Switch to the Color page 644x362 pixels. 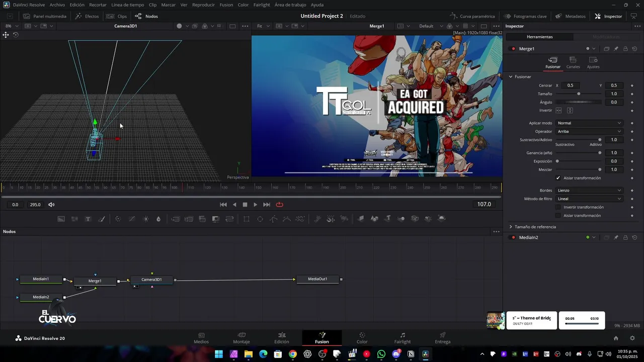click(362, 338)
